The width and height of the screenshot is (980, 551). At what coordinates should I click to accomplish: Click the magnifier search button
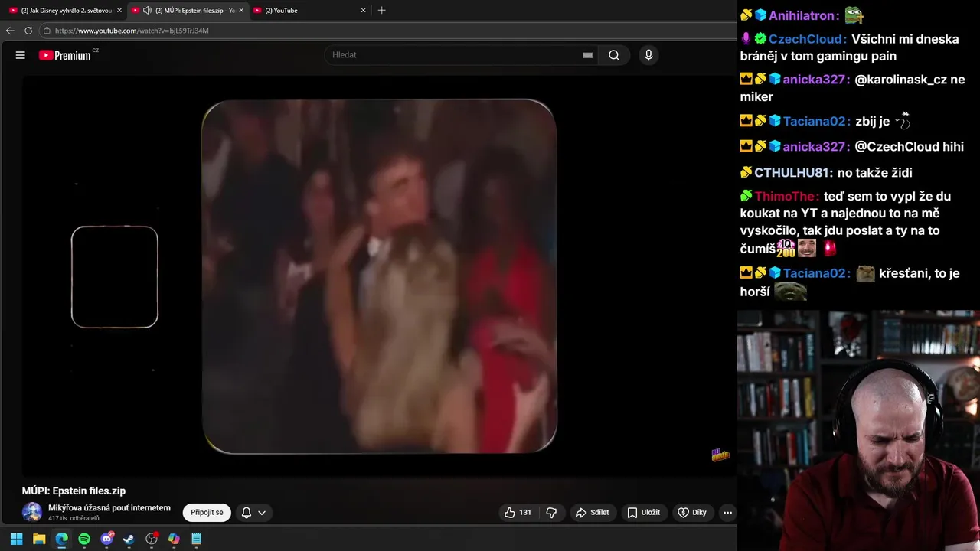point(614,55)
